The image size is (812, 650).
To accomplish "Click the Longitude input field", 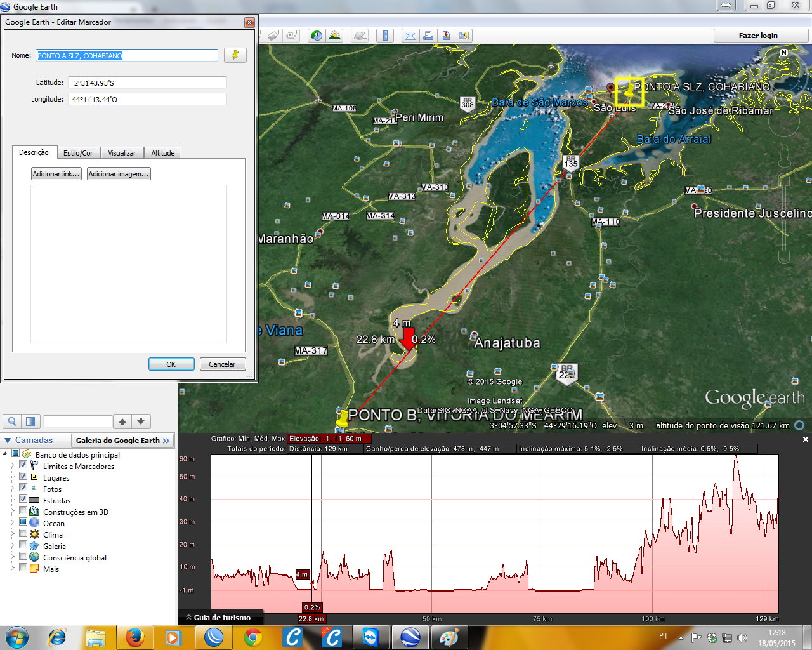I will [148, 99].
